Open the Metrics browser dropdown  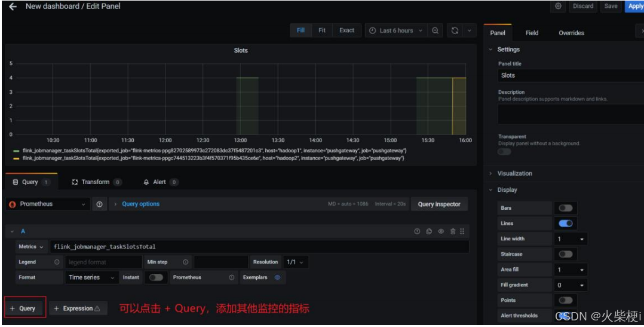click(x=31, y=247)
